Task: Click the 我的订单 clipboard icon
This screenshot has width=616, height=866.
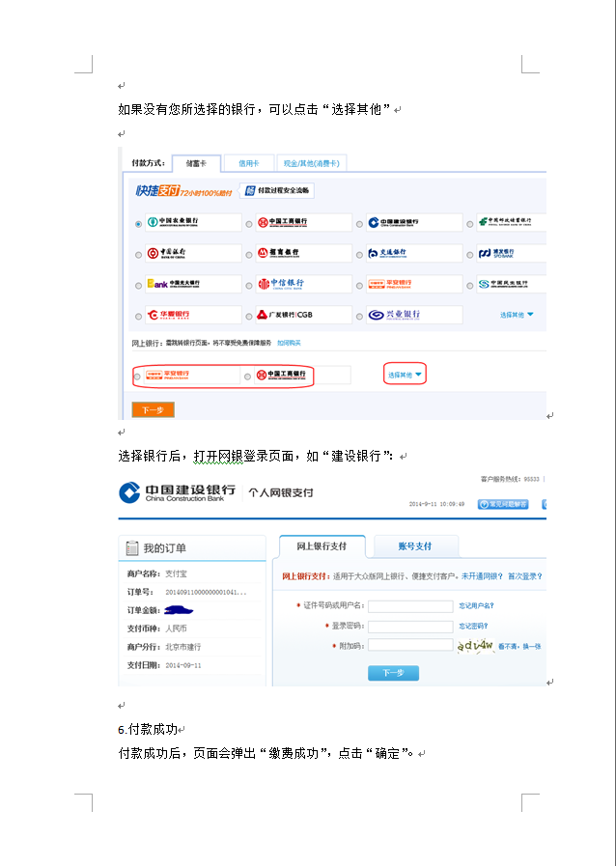Action: (132, 547)
